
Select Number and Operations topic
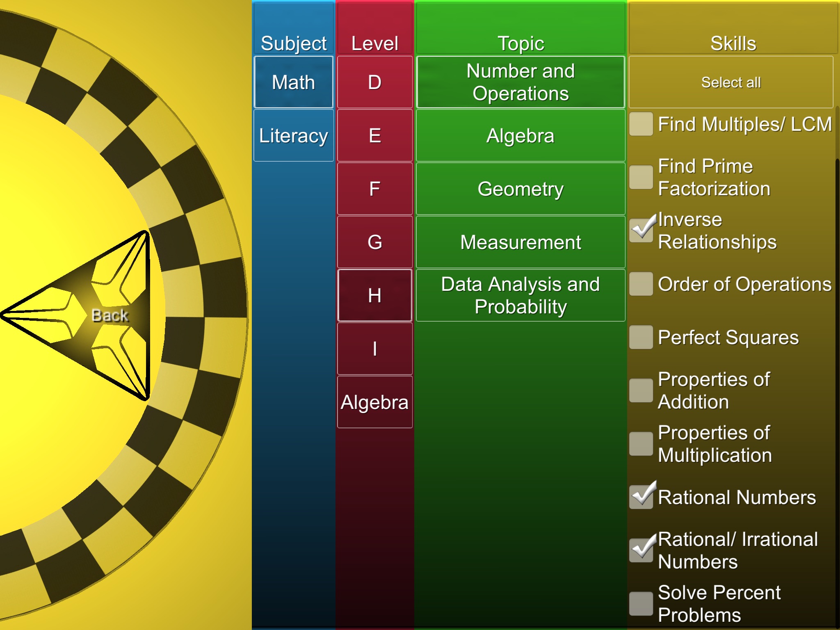[520, 82]
